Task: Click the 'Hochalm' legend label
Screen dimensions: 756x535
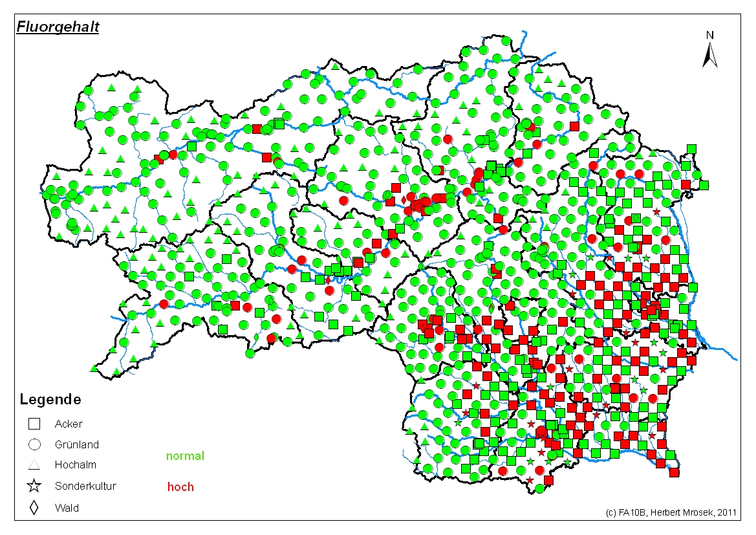Action: pyautogui.click(x=75, y=464)
